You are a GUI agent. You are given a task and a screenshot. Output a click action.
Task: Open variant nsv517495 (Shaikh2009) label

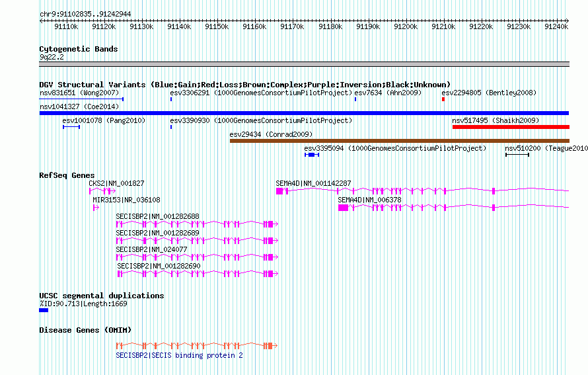(x=496, y=120)
